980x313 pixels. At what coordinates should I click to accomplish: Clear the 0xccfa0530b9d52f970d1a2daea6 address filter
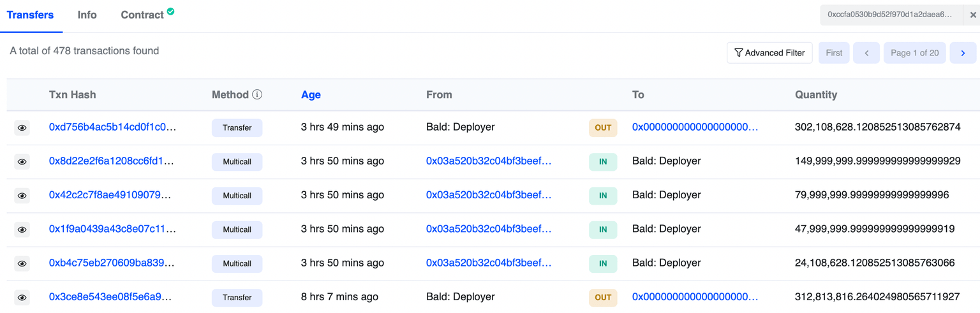click(x=973, y=15)
